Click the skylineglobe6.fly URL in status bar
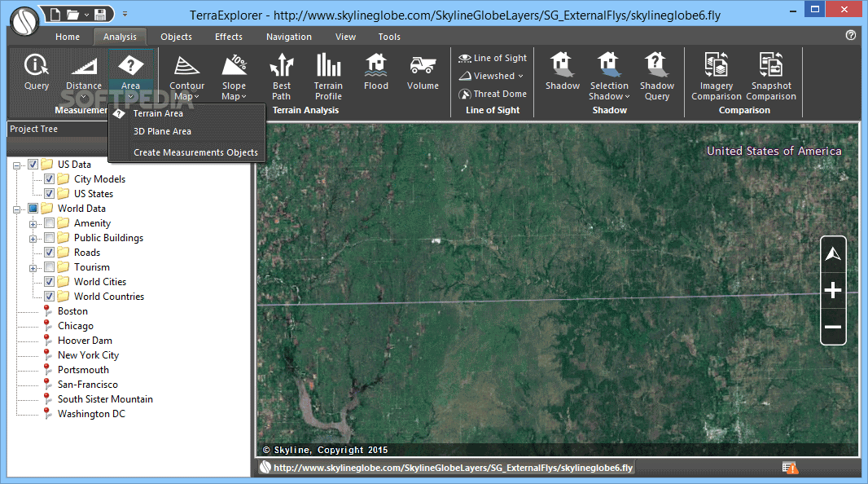Viewport: 868px width, 484px height. pyautogui.click(x=453, y=468)
